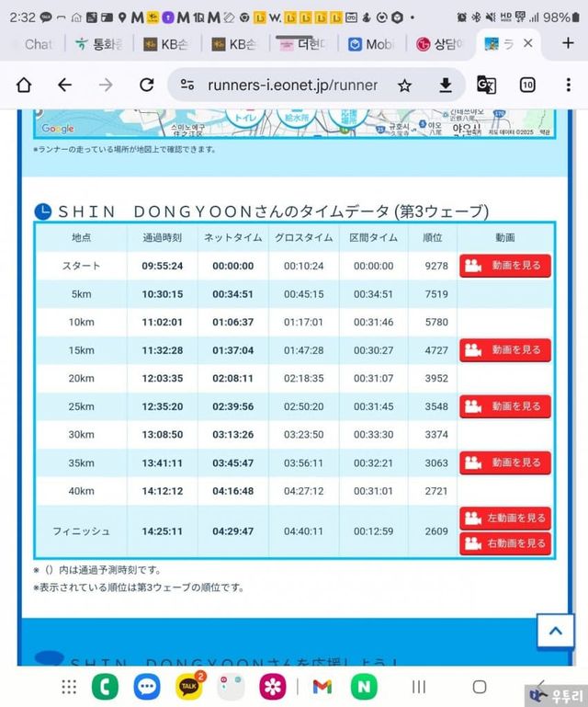The width and height of the screenshot is (588, 707).
Task: Select the 20km gross time 02:18:35
Action: (x=304, y=378)
